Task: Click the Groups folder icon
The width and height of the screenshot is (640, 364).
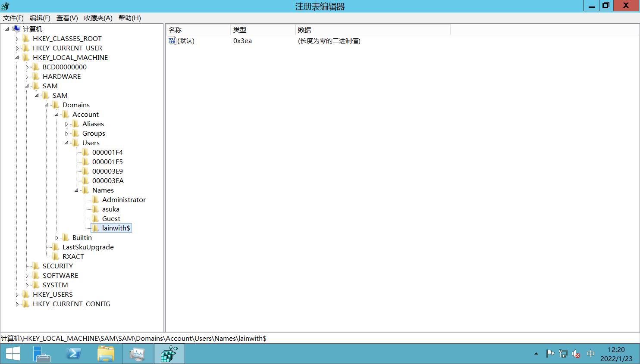Action: tap(76, 133)
